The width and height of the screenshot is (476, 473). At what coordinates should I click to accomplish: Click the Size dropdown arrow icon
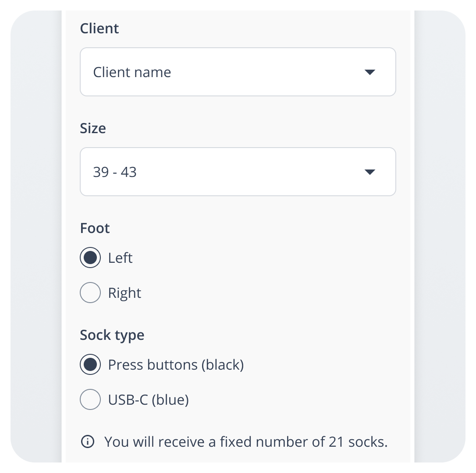click(x=370, y=172)
